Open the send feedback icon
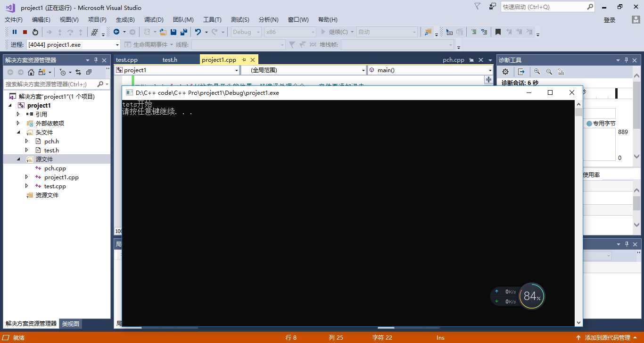Image resolution: width=644 pixels, height=343 pixels. pyautogui.click(x=493, y=7)
